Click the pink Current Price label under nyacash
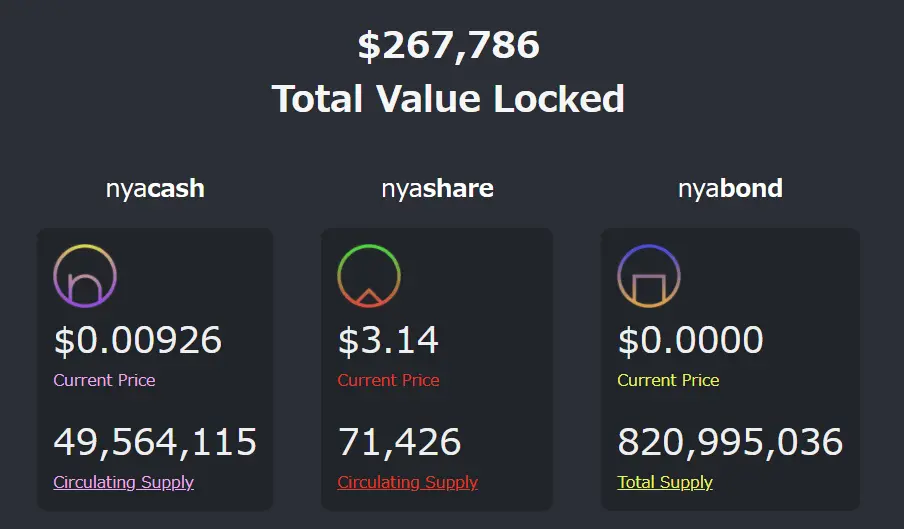 104,380
